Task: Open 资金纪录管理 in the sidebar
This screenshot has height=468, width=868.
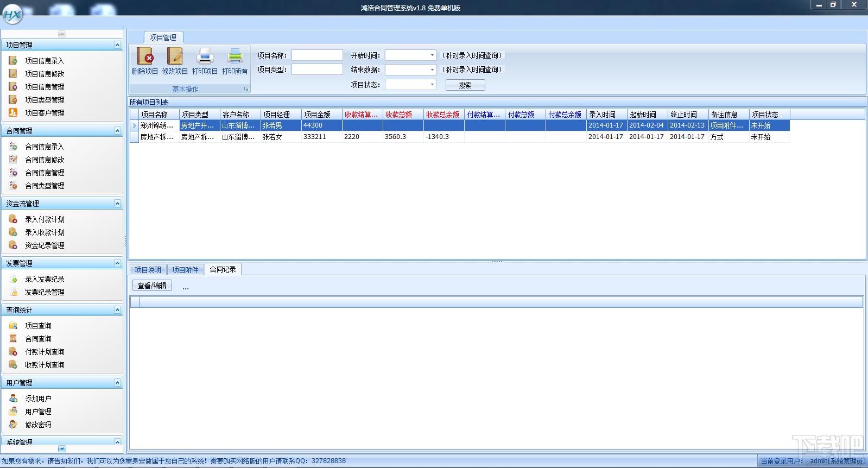Action: point(45,245)
